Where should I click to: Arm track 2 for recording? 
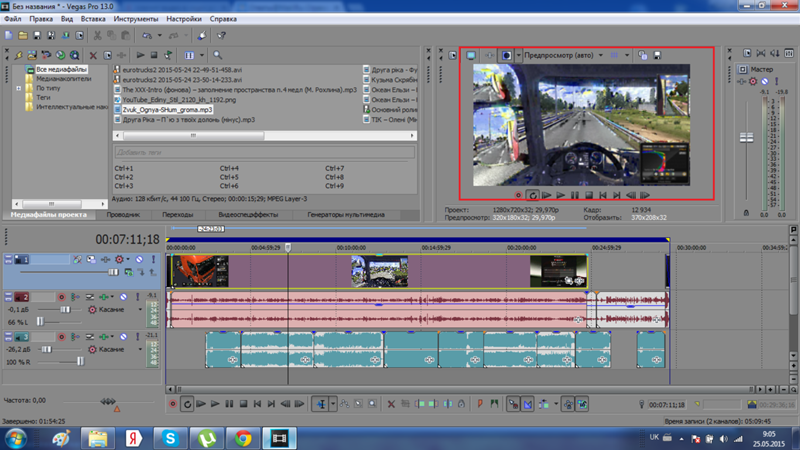tap(62, 297)
